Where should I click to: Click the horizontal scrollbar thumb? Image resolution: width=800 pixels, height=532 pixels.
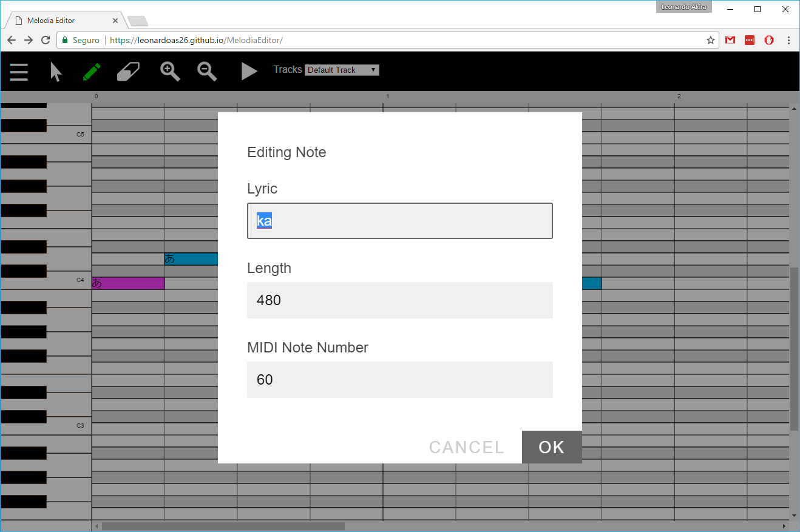(x=223, y=526)
